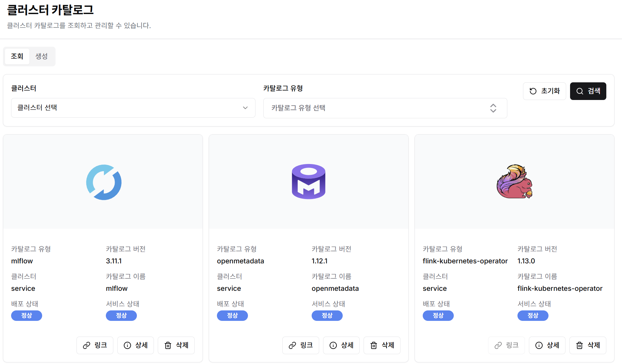622x364 pixels.
Task: Click 삭제 on the openmetadata card
Action: pyautogui.click(x=382, y=345)
